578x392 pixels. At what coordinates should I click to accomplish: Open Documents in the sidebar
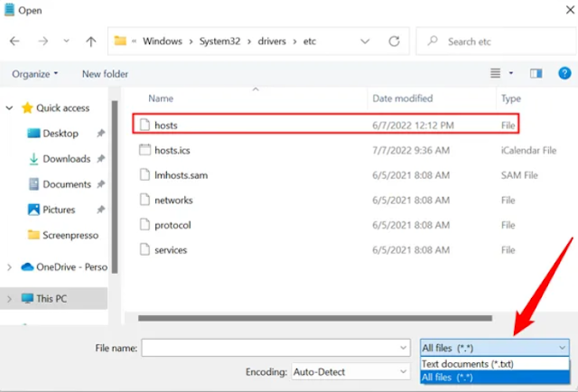coord(67,184)
